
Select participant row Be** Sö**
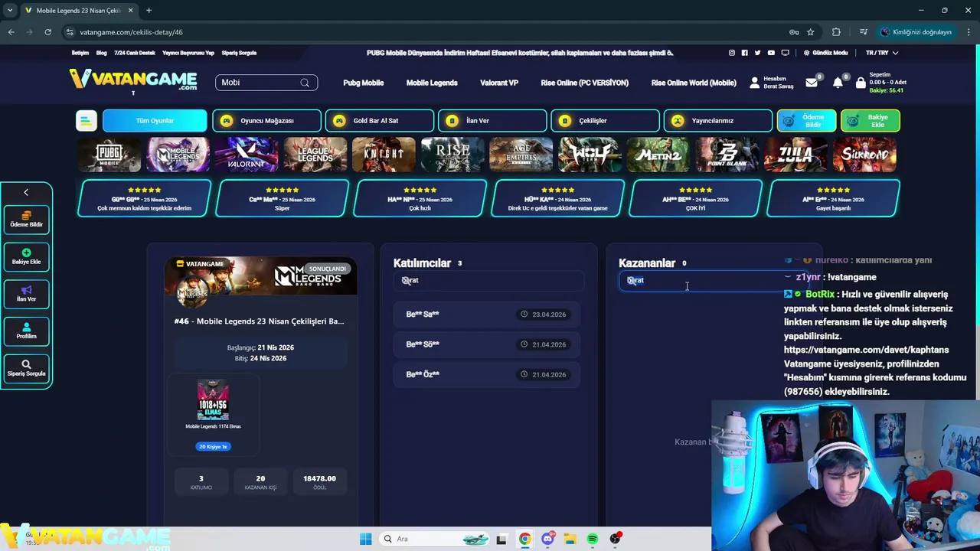coord(487,344)
